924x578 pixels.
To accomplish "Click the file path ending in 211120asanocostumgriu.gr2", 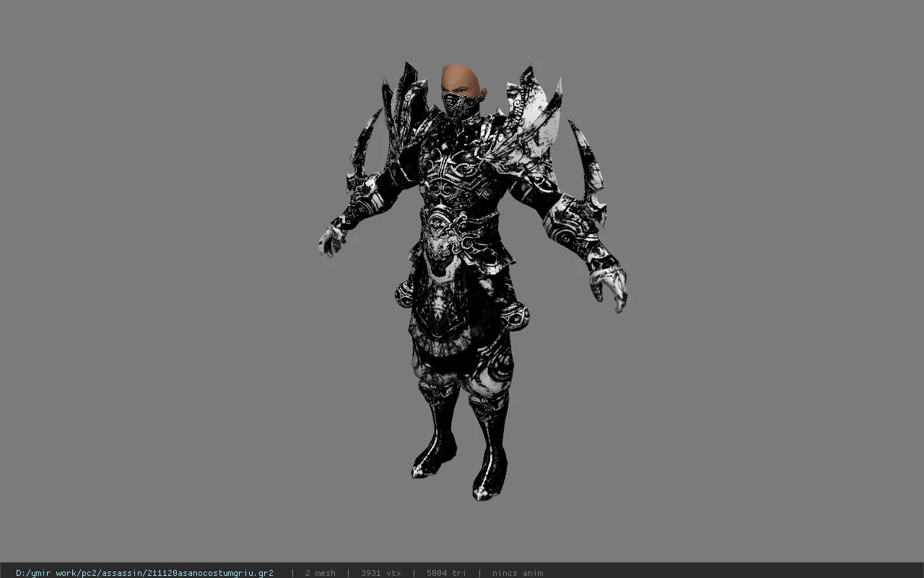I will pyautogui.click(x=144, y=573).
